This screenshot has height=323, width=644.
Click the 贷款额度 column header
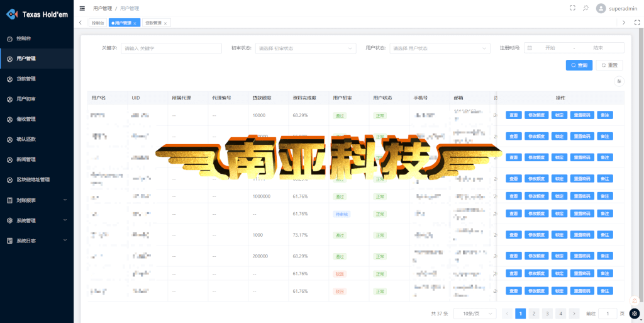(261, 98)
